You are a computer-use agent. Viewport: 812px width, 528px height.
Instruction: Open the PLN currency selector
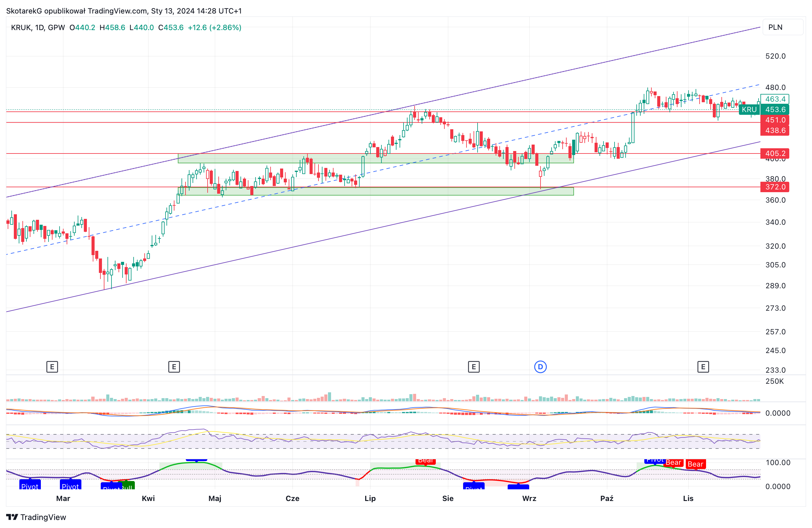783,27
